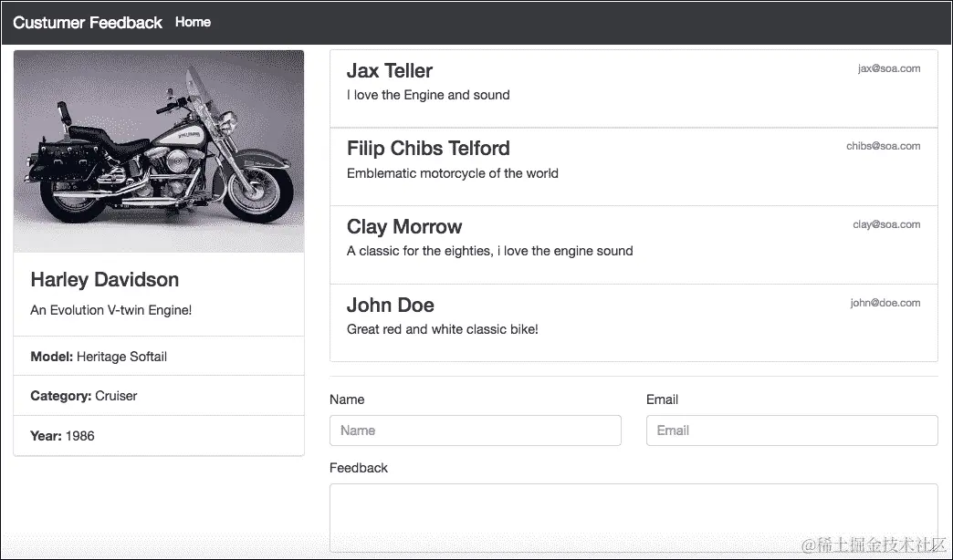This screenshot has width=953, height=560.
Task: Click the chibs@soa.com email text
Action: tap(883, 146)
